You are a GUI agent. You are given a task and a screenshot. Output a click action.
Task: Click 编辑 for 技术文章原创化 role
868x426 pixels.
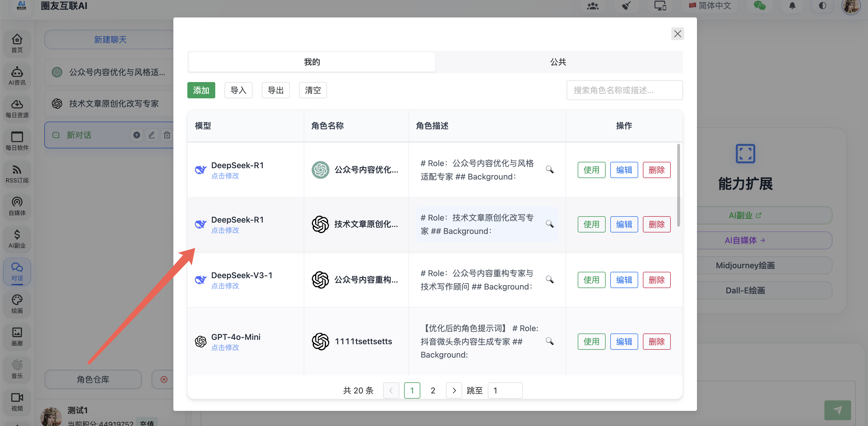point(624,224)
